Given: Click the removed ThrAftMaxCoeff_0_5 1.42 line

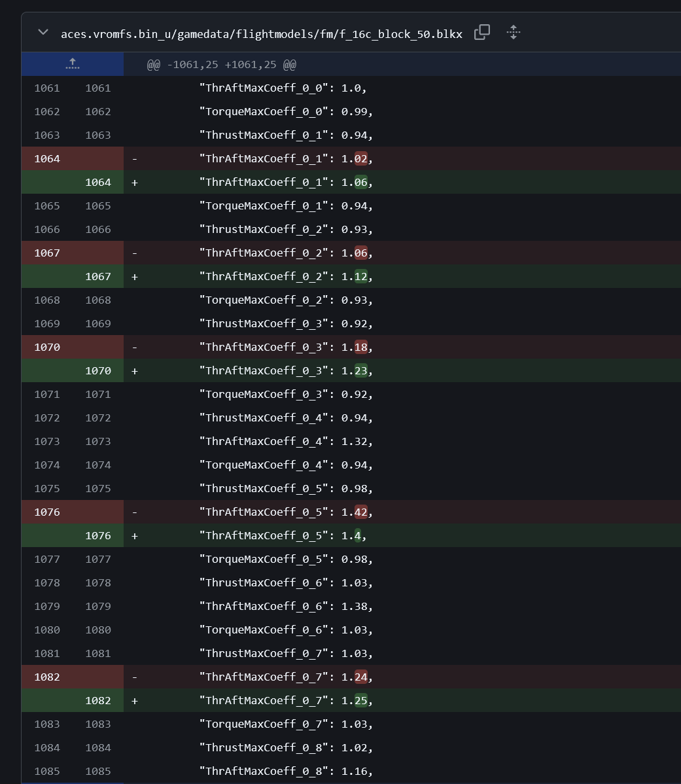Looking at the screenshot, I should click(x=286, y=512).
